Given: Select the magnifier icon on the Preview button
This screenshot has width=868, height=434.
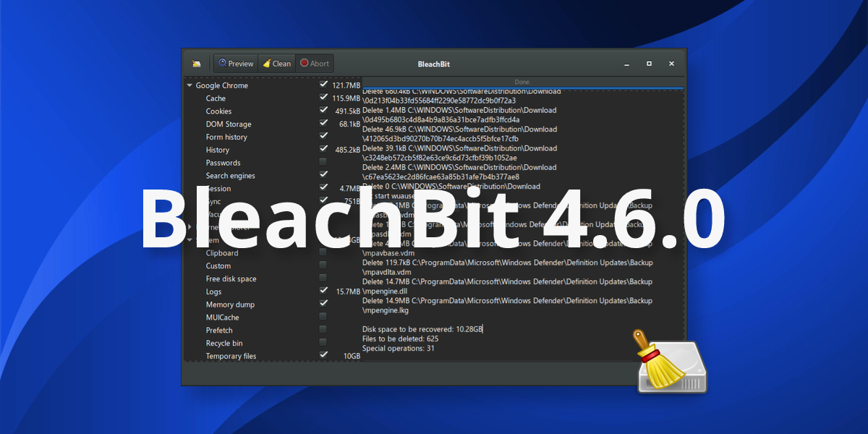Looking at the screenshot, I should click(224, 64).
